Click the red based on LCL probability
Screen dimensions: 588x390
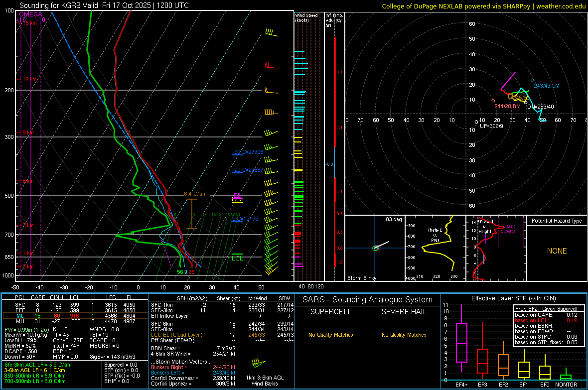pos(546,320)
